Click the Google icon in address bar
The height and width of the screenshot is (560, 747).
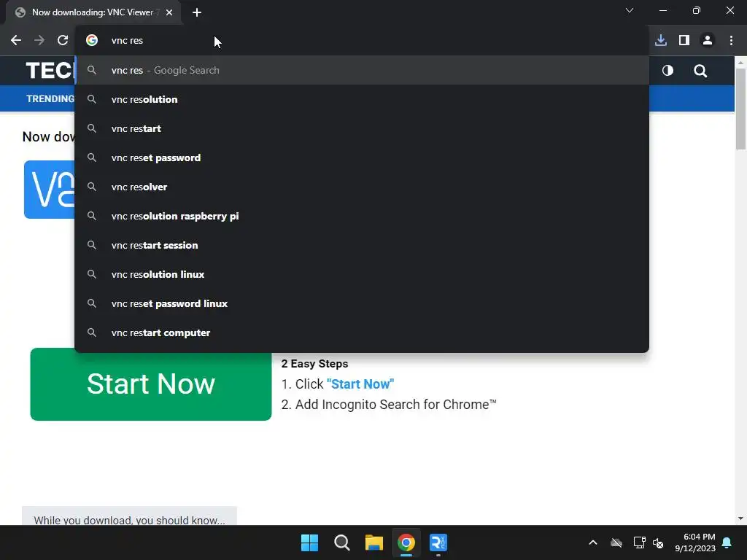(92, 41)
